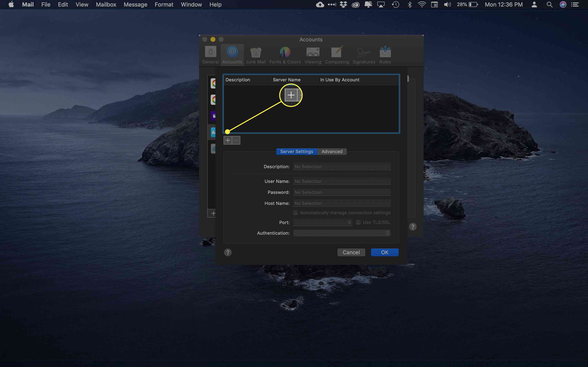The width and height of the screenshot is (588, 367).
Task: Switch to Server Settings tab
Action: (296, 151)
